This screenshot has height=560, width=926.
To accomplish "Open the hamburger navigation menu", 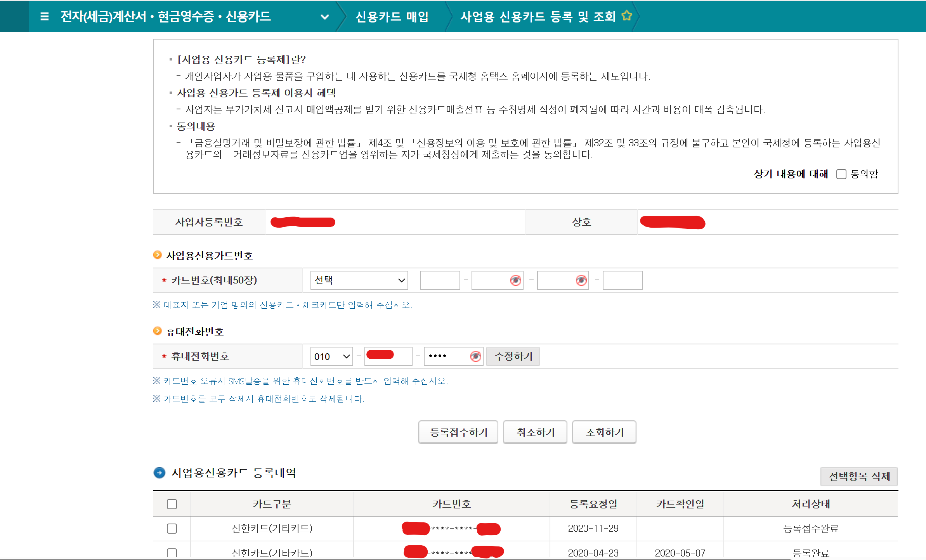I will coord(45,16).
